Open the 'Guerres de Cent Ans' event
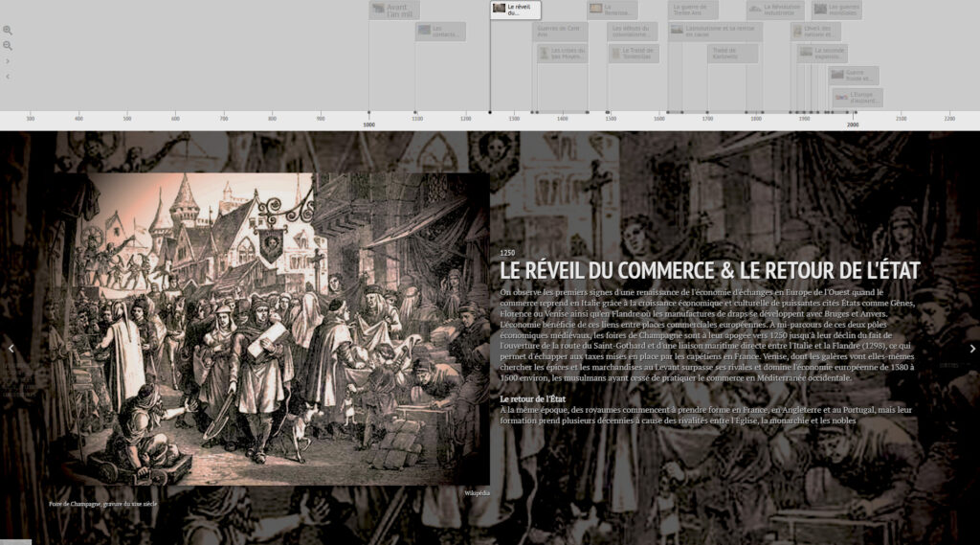Viewport: 980px width, 545px height. coord(560,32)
